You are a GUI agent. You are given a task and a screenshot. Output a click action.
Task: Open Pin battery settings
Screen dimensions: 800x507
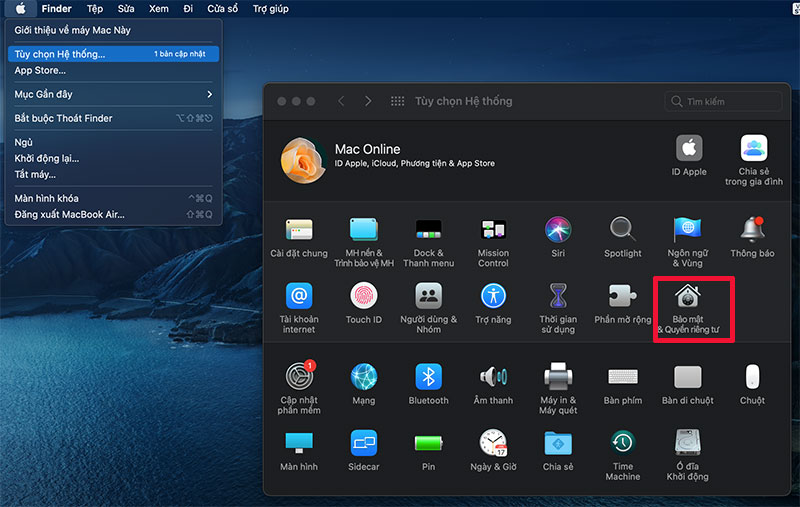click(x=429, y=450)
